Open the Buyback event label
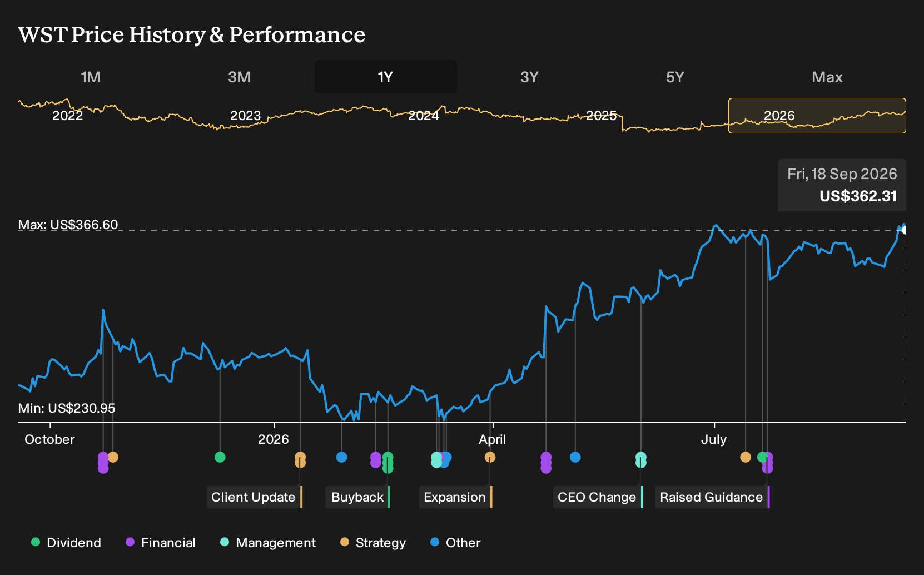Screen dimensions: 924x575 359,497
